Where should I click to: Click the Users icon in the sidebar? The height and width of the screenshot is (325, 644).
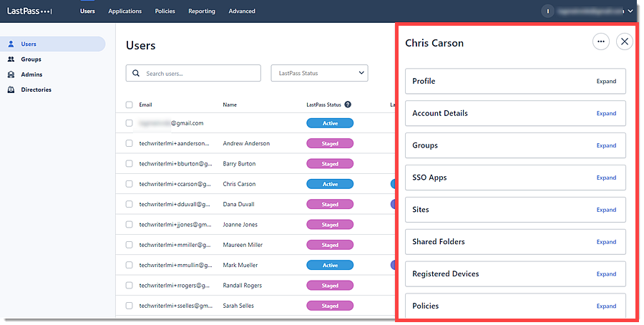pyautogui.click(x=11, y=44)
